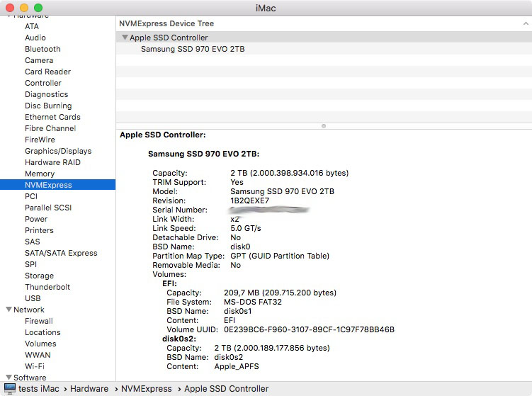This screenshot has height=396, width=532.
Task: Collapse the Apple SSD Controller disclosure triangle
Action: [x=125, y=38]
